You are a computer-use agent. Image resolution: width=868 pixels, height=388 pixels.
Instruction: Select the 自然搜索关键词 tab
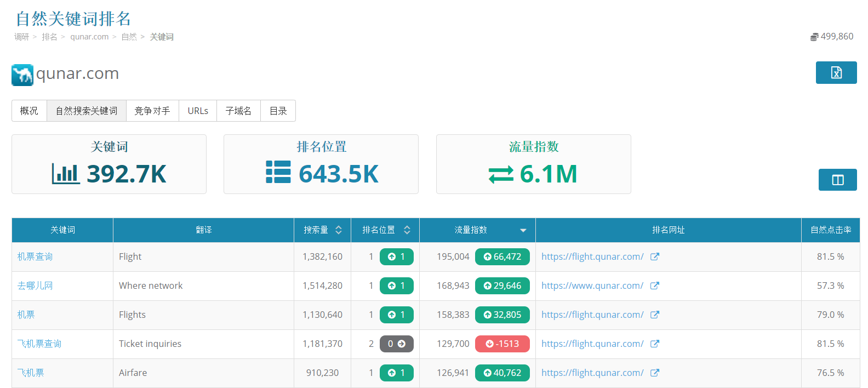87,111
